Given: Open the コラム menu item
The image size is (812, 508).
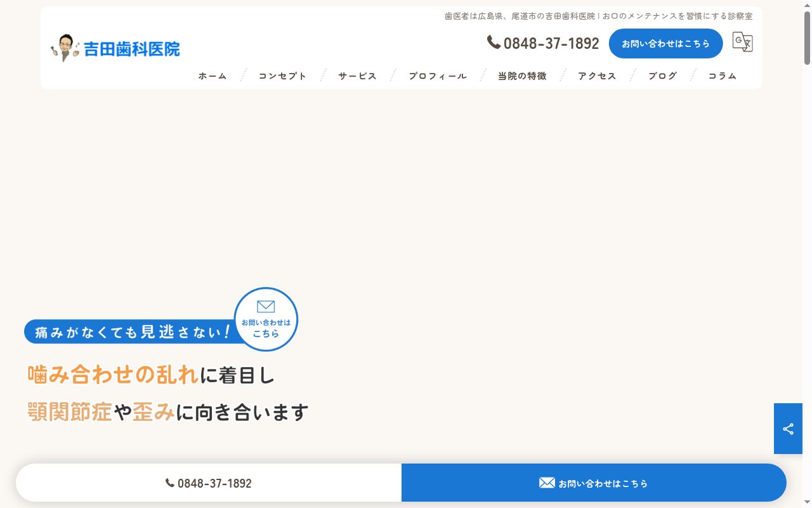Looking at the screenshot, I should tap(723, 76).
